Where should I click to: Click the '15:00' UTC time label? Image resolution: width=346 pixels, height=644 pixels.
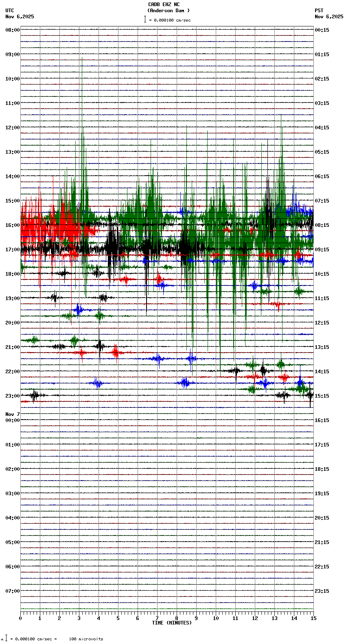pos(13,201)
